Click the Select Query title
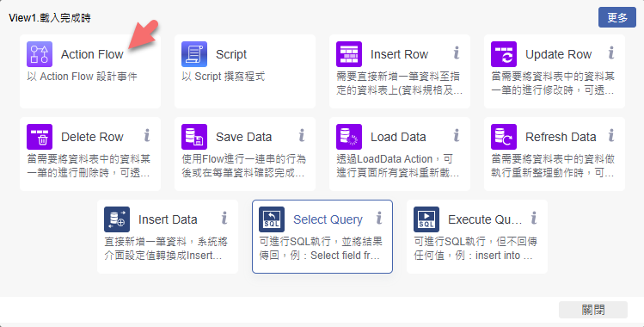The height and width of the screenshot is (327, 644). (x=328, y=219)
